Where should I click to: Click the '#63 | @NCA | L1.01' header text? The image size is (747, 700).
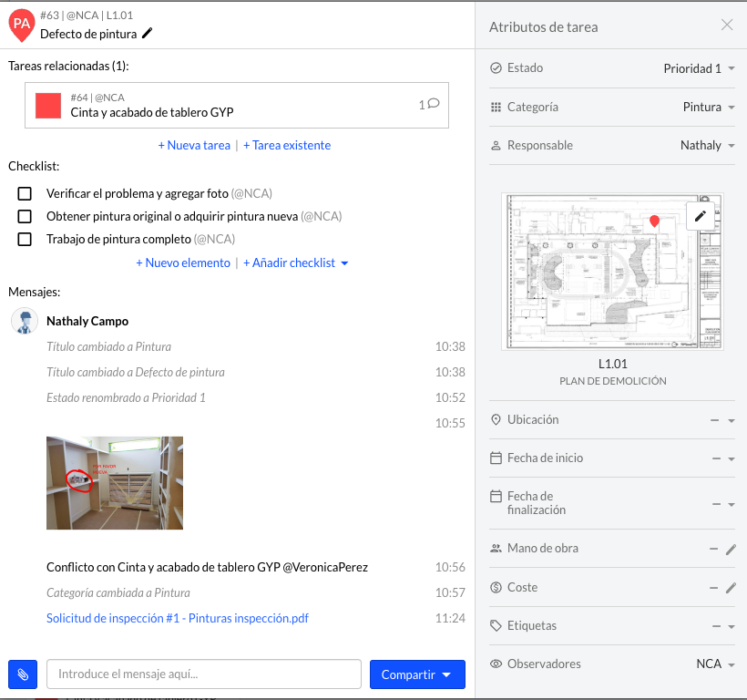tap(87, 15)
